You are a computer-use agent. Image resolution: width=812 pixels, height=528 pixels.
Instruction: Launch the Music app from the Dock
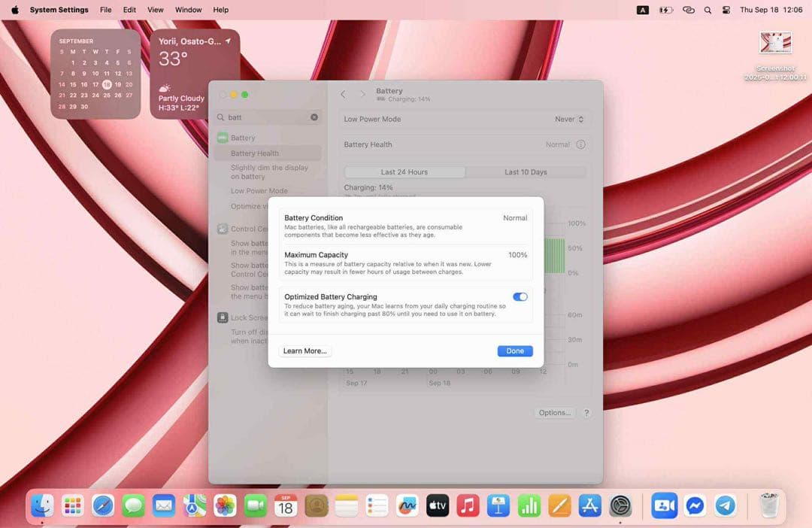click(468, 505)
